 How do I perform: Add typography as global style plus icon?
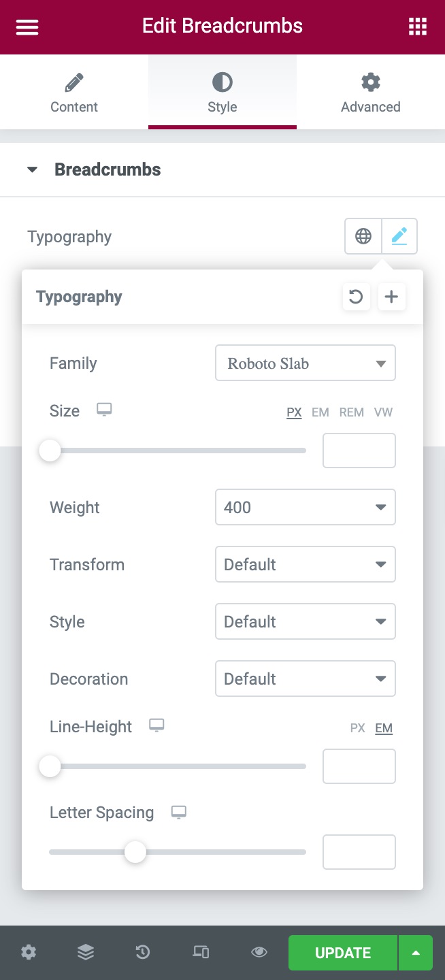click(392, 297)
